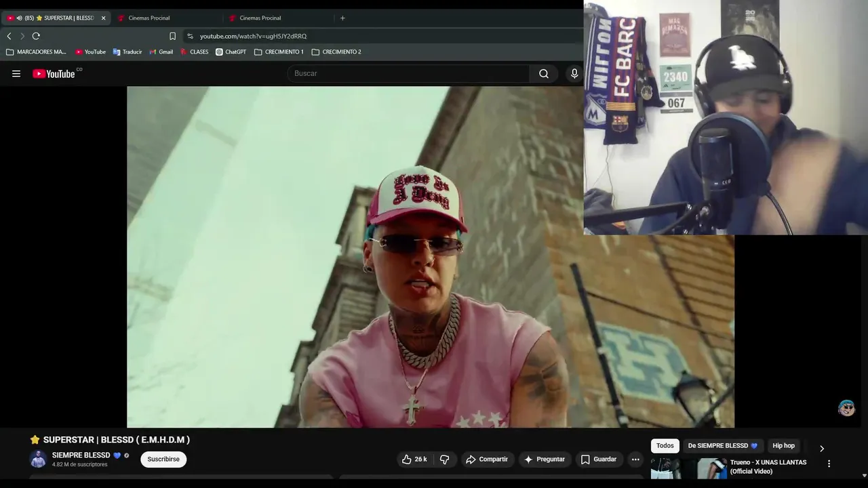The height and width of the screenshot is (488, 868).
Task: Click the 4.82 M de suscriptores text
Action: [80, 465]
